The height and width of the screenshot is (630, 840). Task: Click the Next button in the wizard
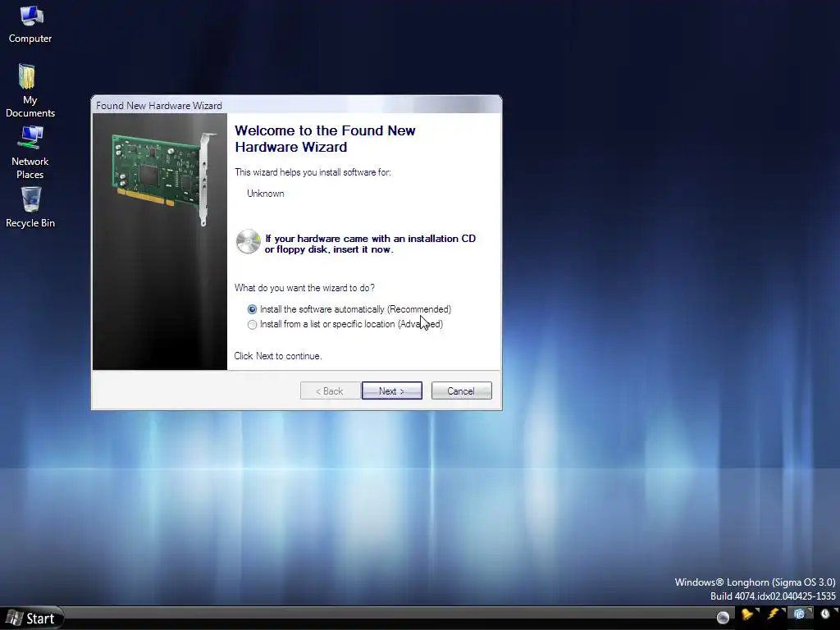[x=392, y=391]
